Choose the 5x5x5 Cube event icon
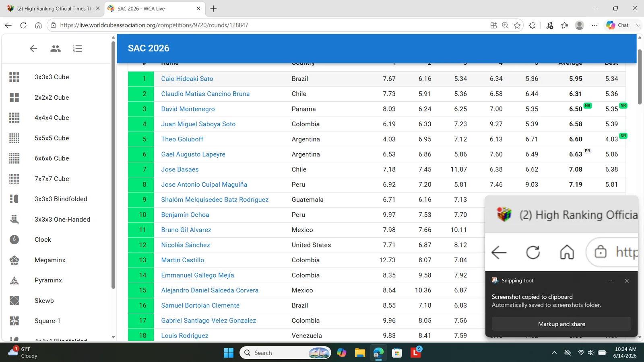The image size is (644, 362). (x=14, y=138)
